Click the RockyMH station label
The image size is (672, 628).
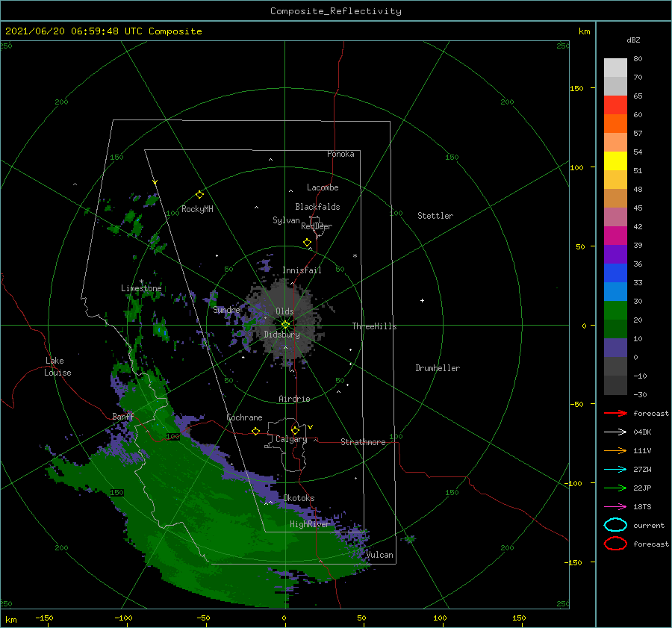coord(197,209)
